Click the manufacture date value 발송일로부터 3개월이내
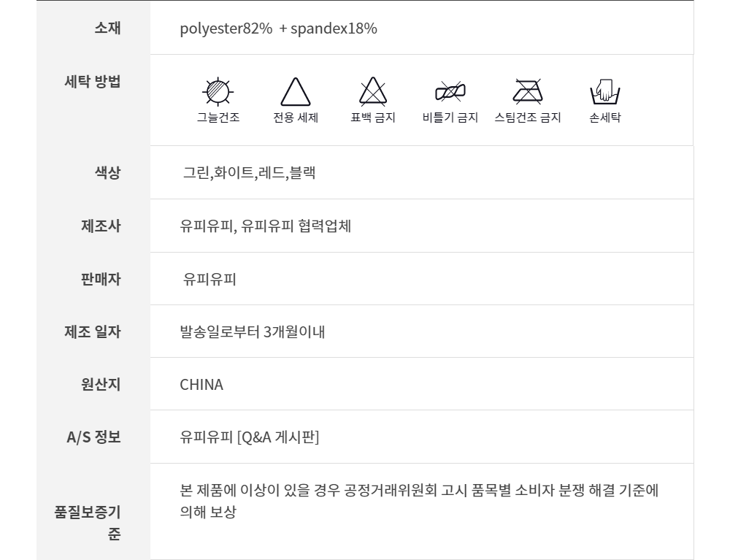730x560 pixels. pos(252,332)
